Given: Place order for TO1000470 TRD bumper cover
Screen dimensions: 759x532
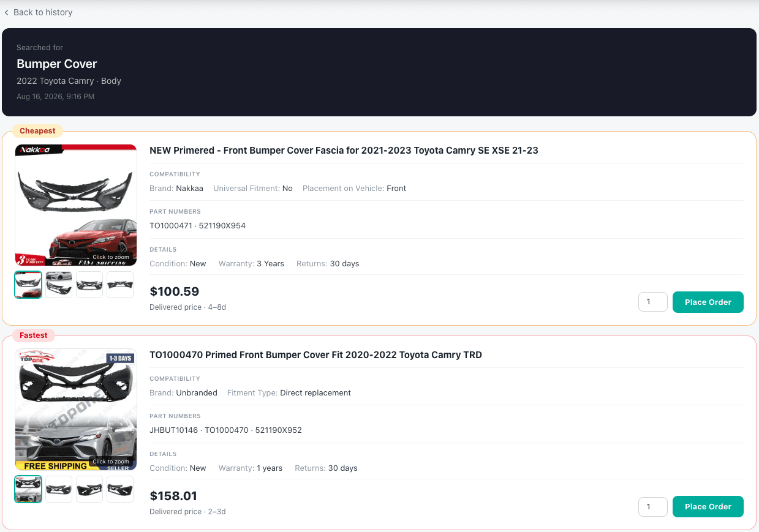Looking at the screenshot, I should tap(708, 506).
